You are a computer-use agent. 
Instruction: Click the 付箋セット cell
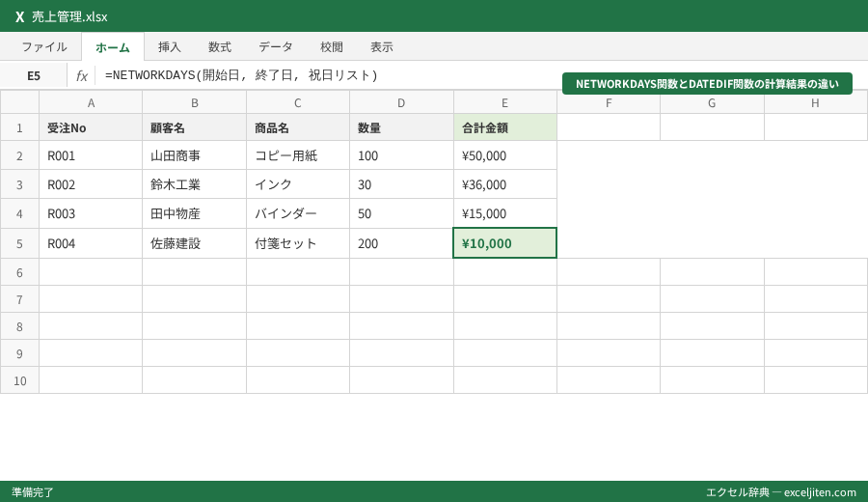tap(298, 243)
